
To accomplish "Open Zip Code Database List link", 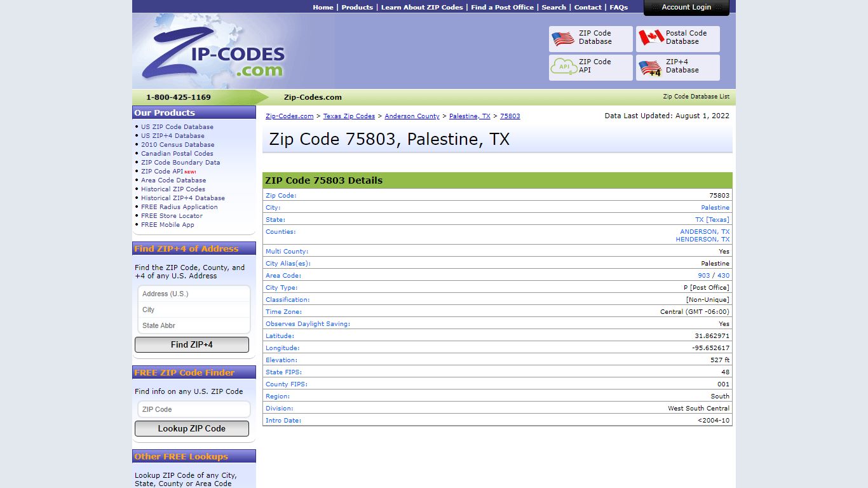I will point(696,97).
